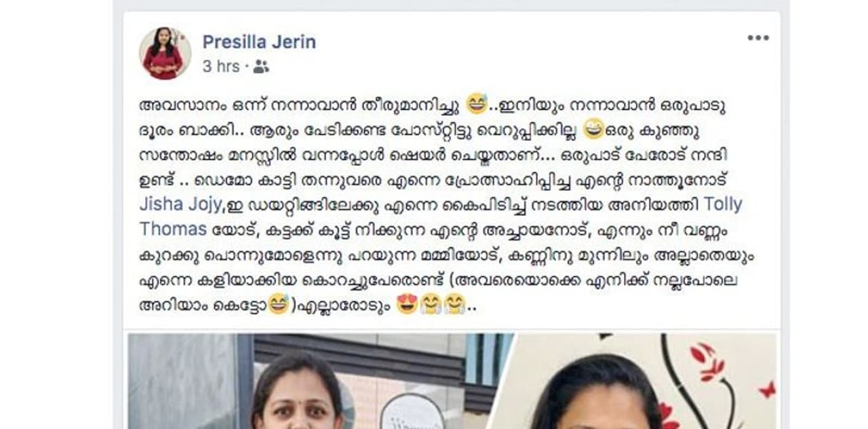Open the 3 hrs timestamp link
868x429 pixels.
[221, 67]
